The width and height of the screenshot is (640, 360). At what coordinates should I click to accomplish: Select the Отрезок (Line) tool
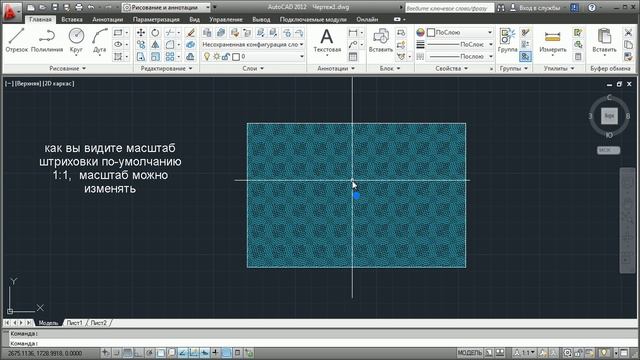click(x=16, y=40)
